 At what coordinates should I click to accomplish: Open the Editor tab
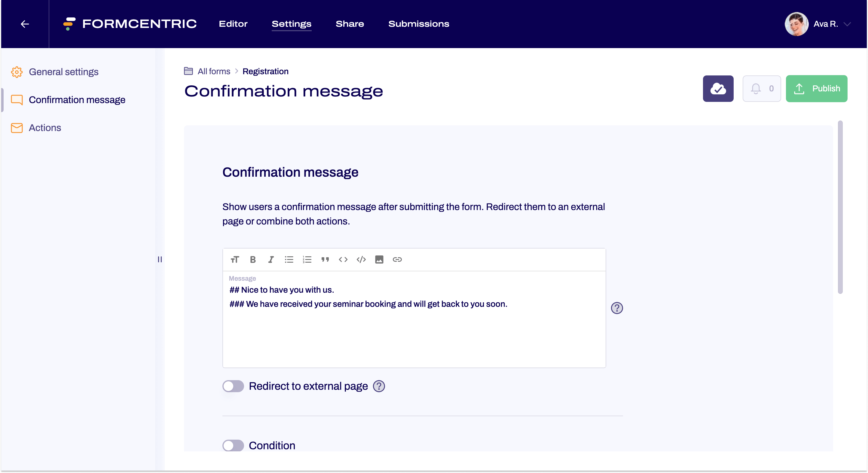(233, 24)
